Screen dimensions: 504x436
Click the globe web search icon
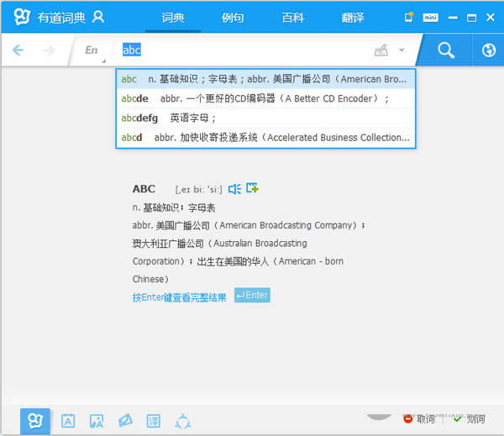[488, 50]
